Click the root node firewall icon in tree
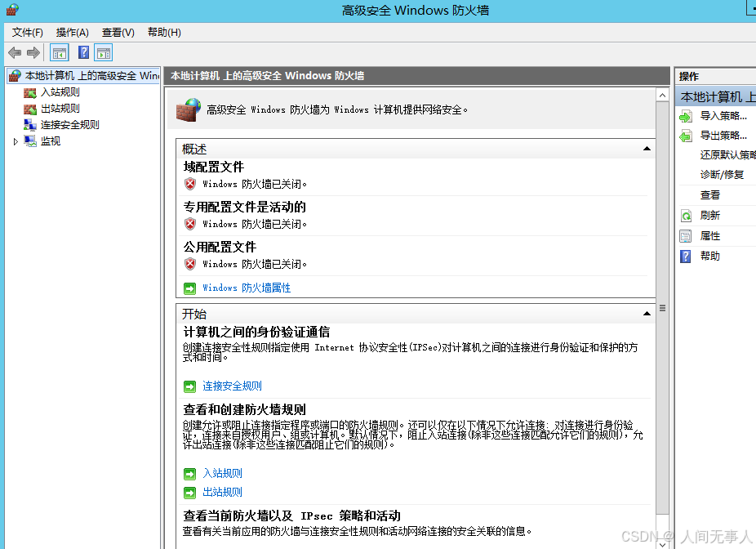 [x=15, y=76]
